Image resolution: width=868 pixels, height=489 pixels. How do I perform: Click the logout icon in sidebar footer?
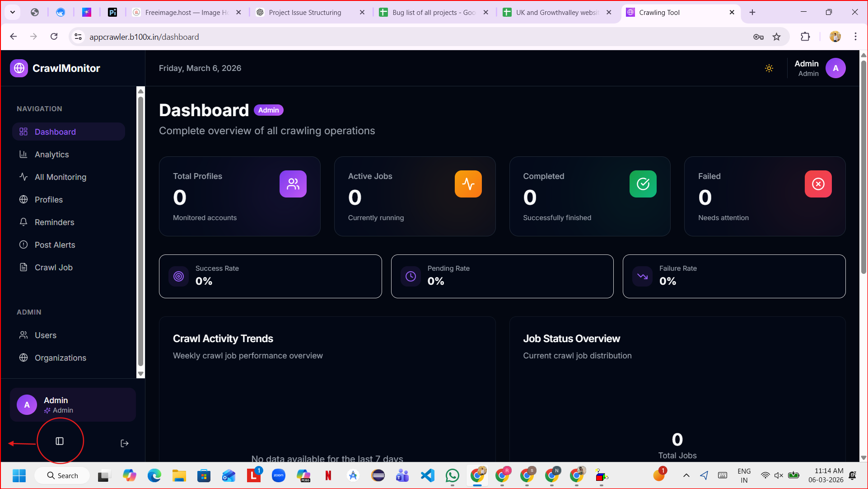pyautogui.click(x=125, y=443)
